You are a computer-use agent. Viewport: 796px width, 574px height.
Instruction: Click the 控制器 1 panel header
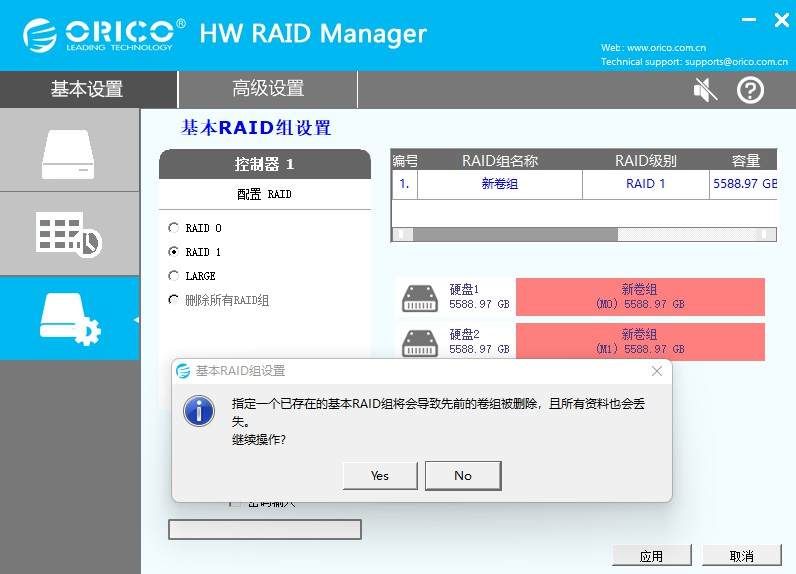click(264, 164)
